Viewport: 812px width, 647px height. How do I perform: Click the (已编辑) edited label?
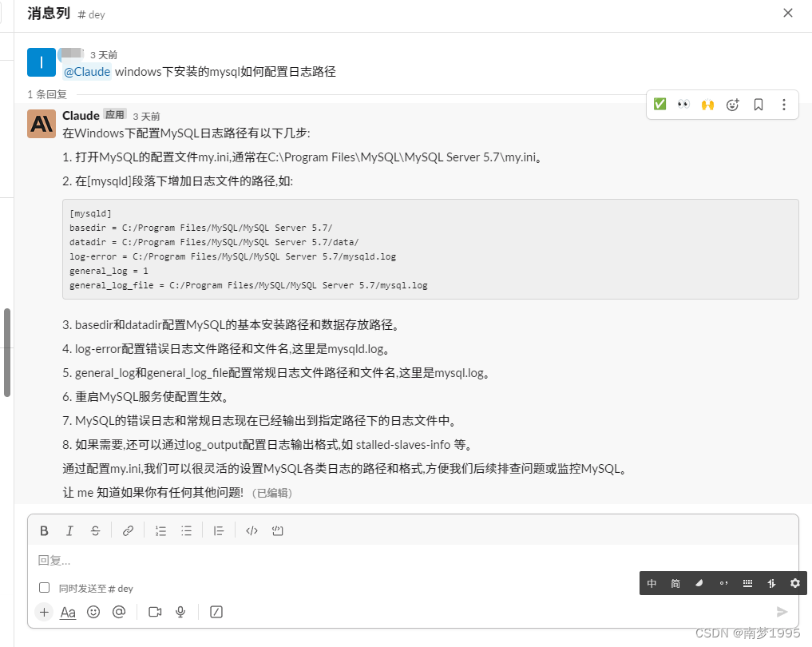[x=272, y=493]
